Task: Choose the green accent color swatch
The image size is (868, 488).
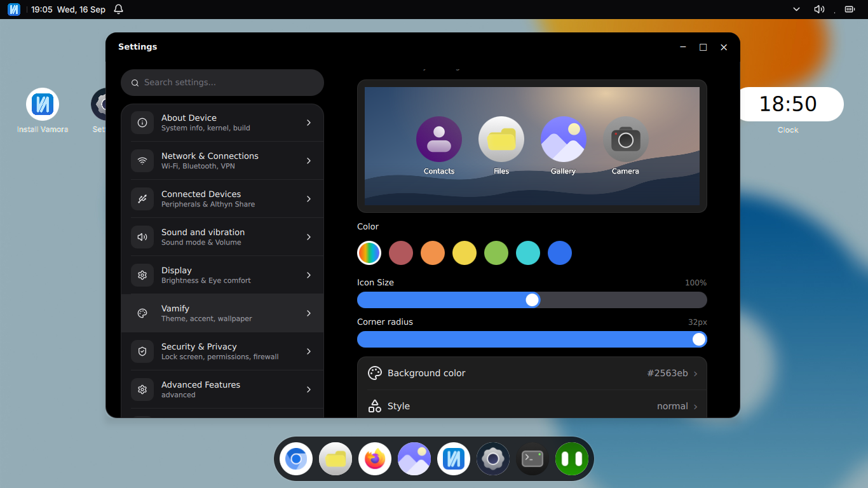Action: [496, 253]
